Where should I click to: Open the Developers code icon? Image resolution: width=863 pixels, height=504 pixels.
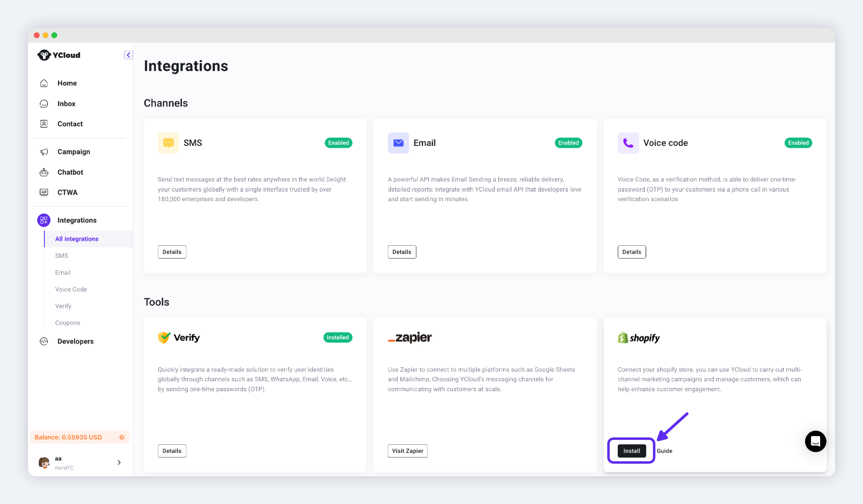[x=44, y=341]
